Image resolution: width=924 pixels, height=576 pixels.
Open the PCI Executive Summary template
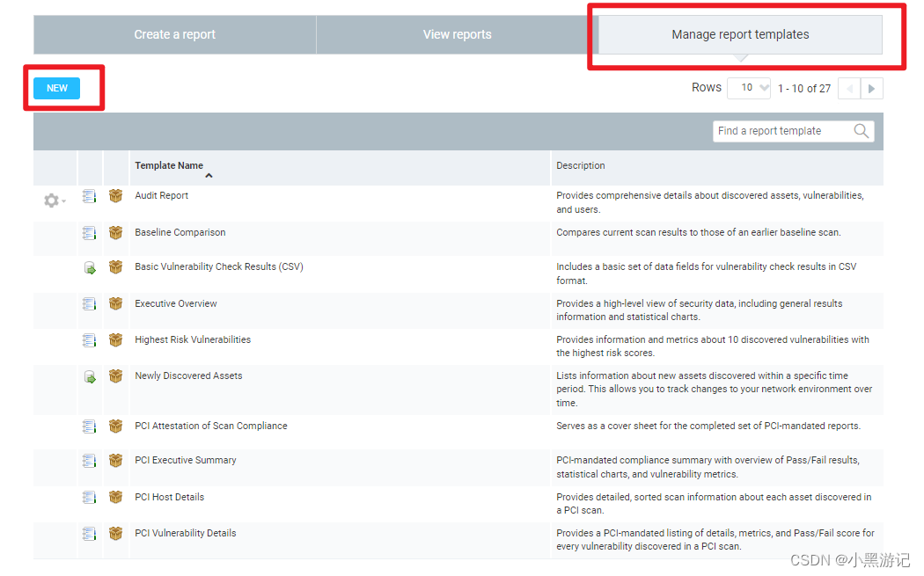[186, 460]
